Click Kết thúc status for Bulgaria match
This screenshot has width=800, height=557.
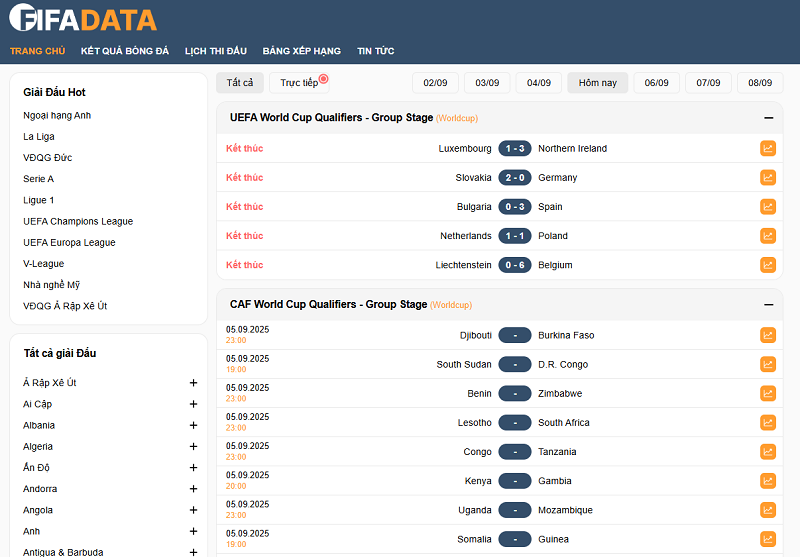coord(245,207)
